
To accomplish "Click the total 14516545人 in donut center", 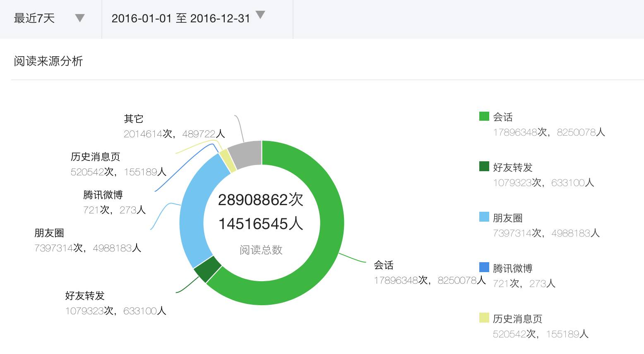I will click(261, 224).
